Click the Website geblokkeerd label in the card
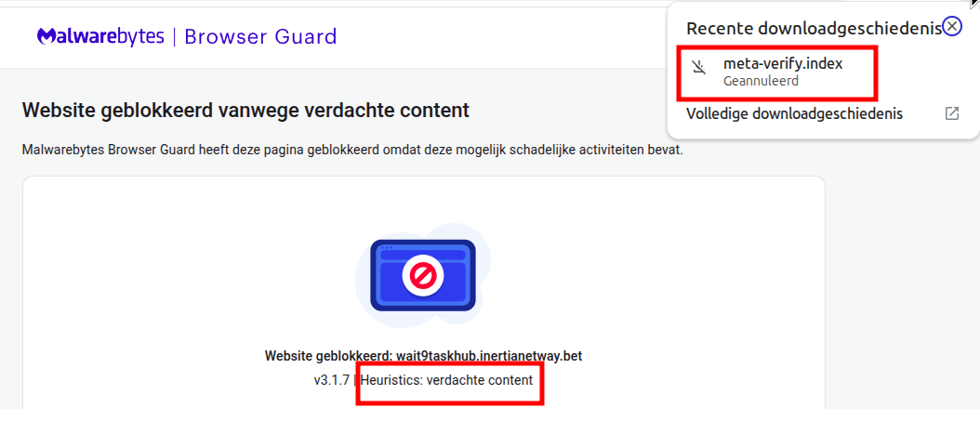The height and width of the screenshot is (421, 980). pyautogui.click(x=329, y=356)
